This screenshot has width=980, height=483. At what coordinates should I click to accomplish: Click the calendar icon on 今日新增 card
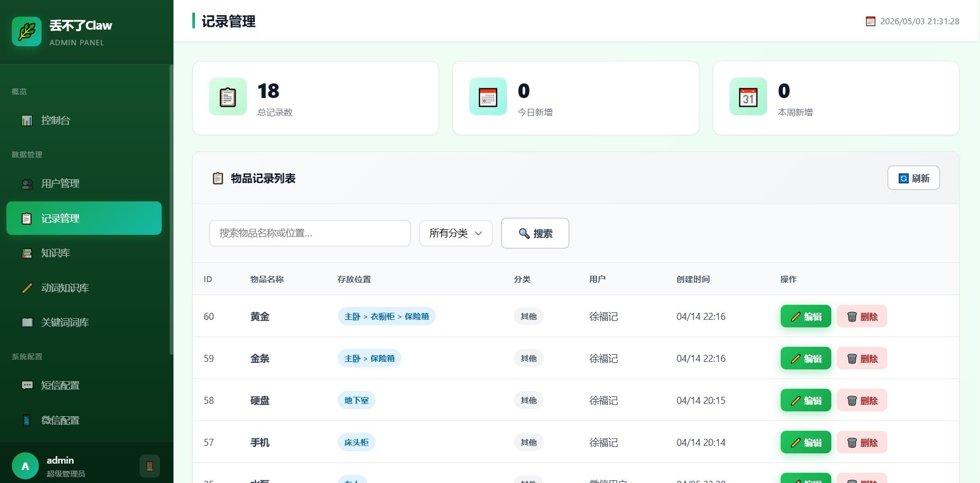pos(488,96)
